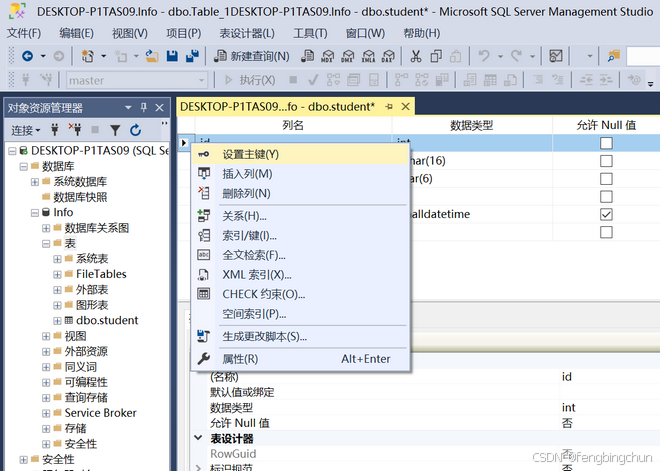Choose CHECK 约束(O)... from context menu
This screenshot has height=471, width=660.
301,294
